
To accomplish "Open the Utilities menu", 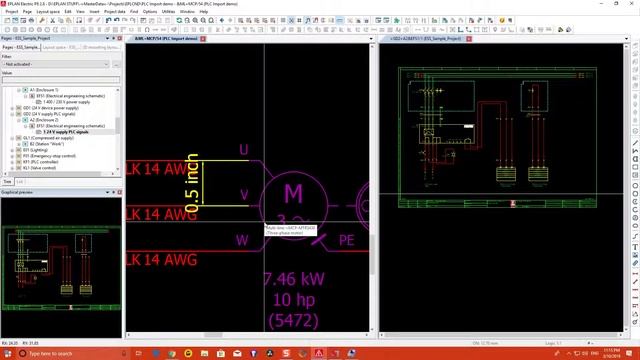I will click(168, 12).
